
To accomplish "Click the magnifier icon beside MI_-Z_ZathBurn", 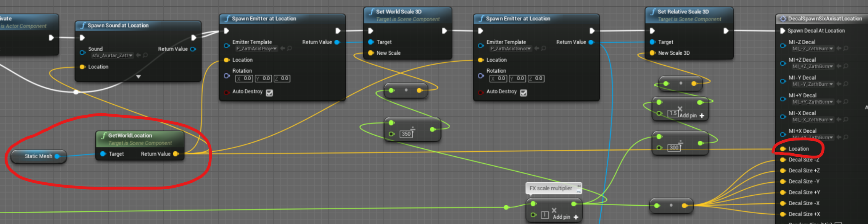I will [846, 49].
